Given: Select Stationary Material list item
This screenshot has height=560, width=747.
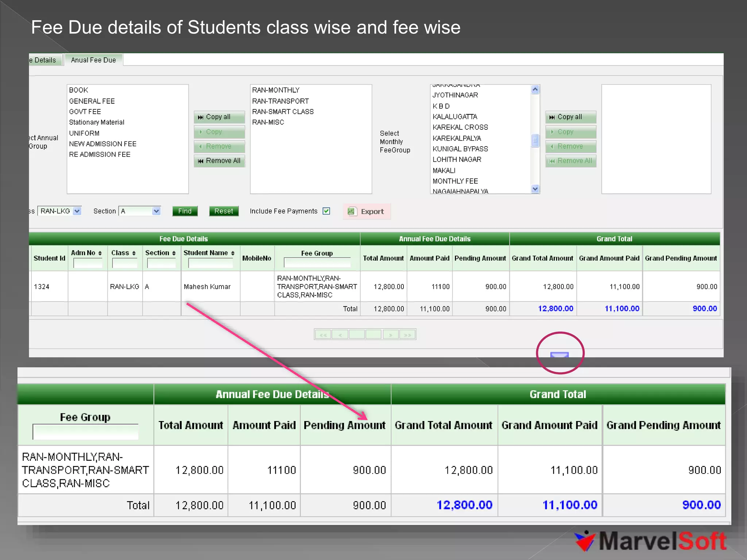Looking at the screenshot, I should click(97, 122).
